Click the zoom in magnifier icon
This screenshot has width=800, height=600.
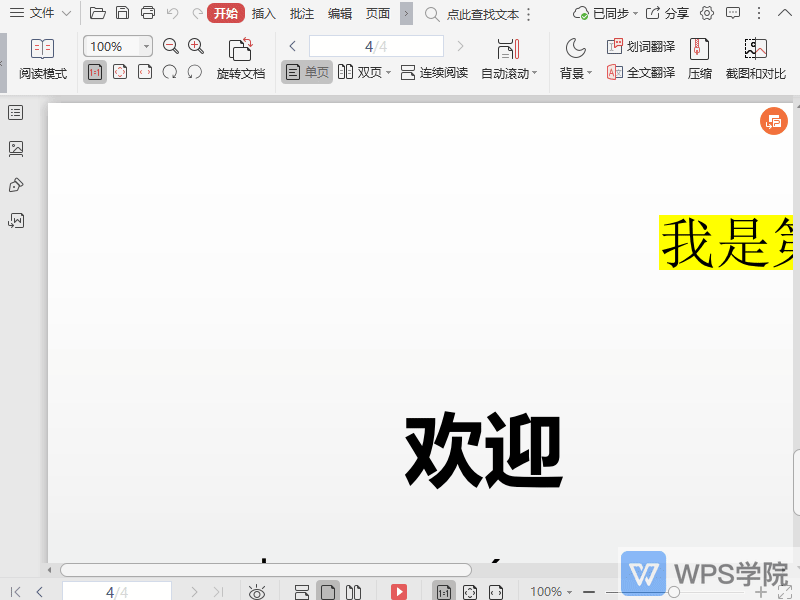(x=196, y=45)
